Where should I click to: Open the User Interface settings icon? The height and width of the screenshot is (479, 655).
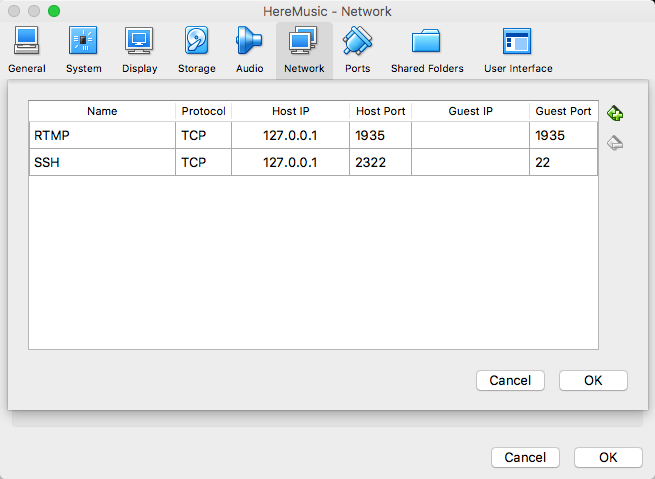518,50
